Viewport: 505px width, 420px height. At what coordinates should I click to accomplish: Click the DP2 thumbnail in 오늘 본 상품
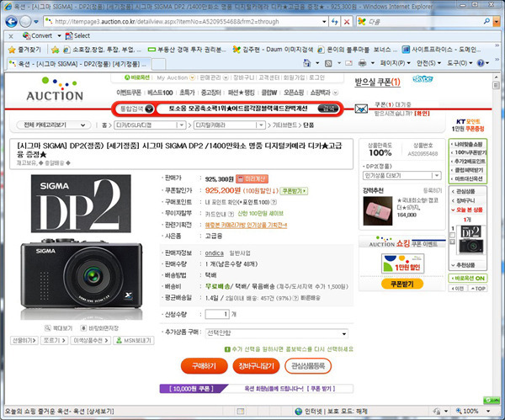tap(470, 240)
